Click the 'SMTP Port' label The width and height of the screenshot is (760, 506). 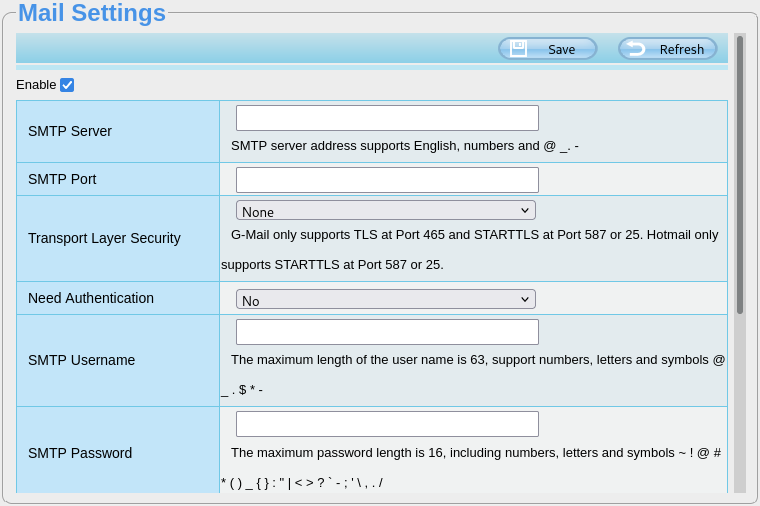pos(62,179)
